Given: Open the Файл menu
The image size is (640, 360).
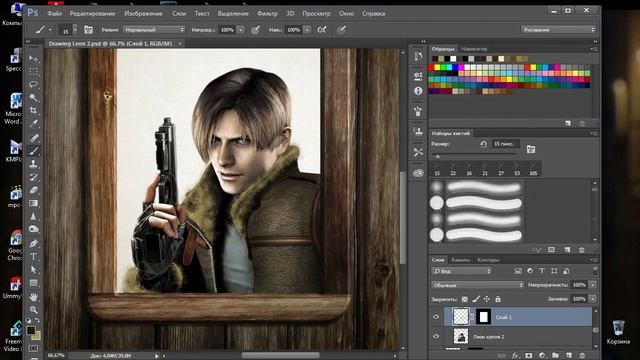Looking at the screenshot, I should 54,13.
